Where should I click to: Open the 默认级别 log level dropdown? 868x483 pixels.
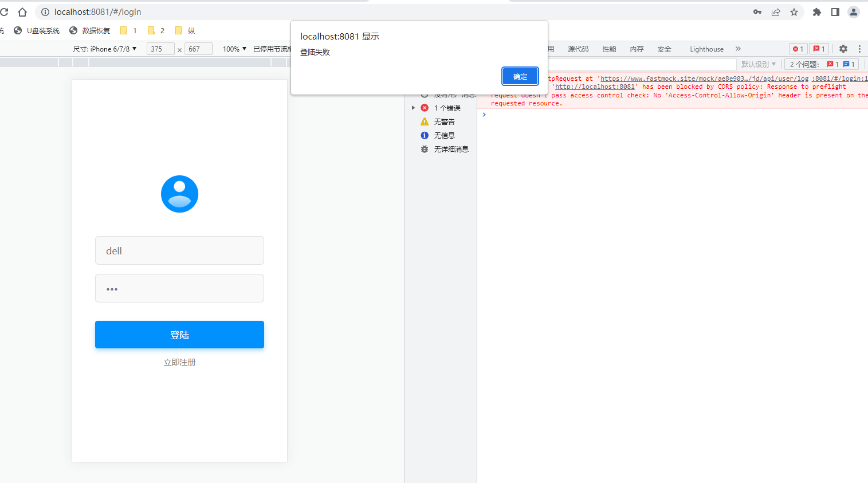click(x=759, y=65)
